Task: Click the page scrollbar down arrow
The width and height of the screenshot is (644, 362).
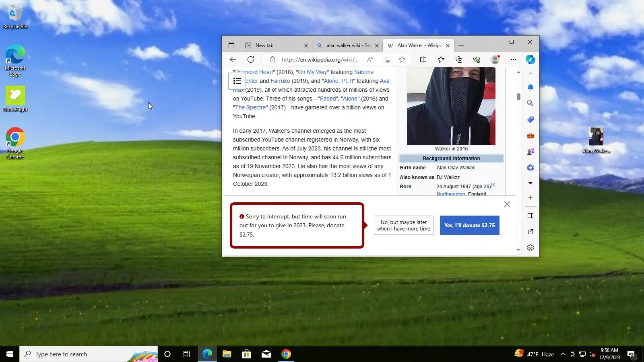Action: tap(518, 250)
